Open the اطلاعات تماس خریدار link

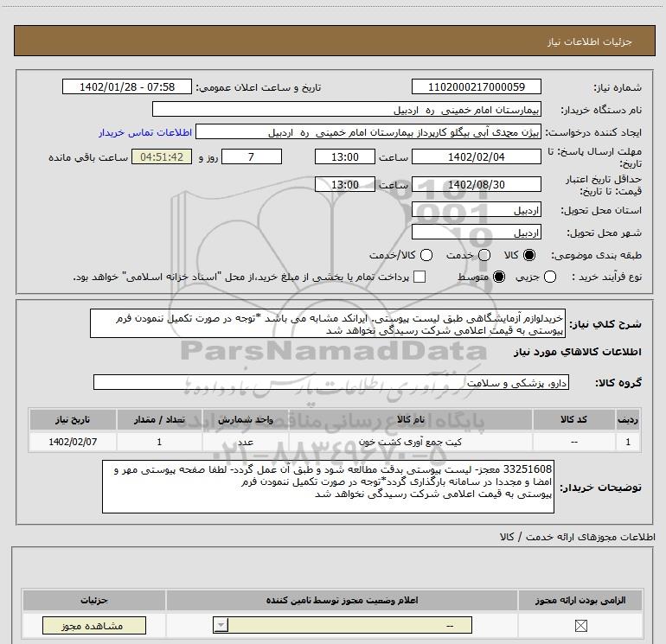[145, 132]
